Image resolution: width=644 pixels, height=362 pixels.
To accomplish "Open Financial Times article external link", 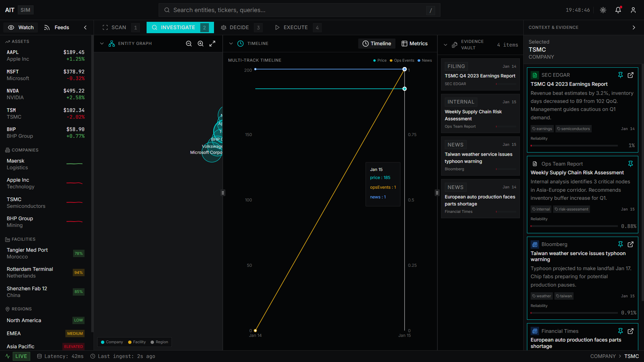I will pyautogui.click(x=631, y=331).
